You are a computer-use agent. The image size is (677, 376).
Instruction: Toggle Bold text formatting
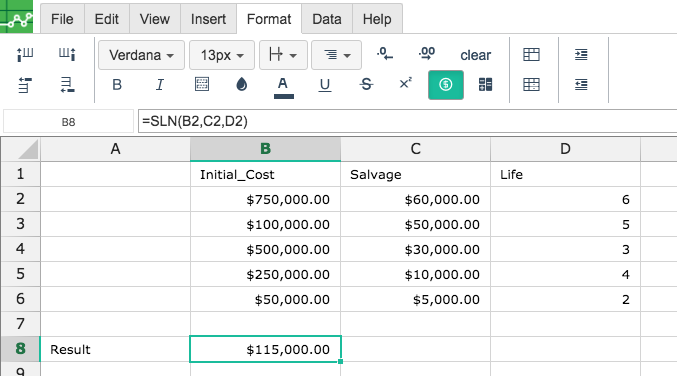(117, 85)
